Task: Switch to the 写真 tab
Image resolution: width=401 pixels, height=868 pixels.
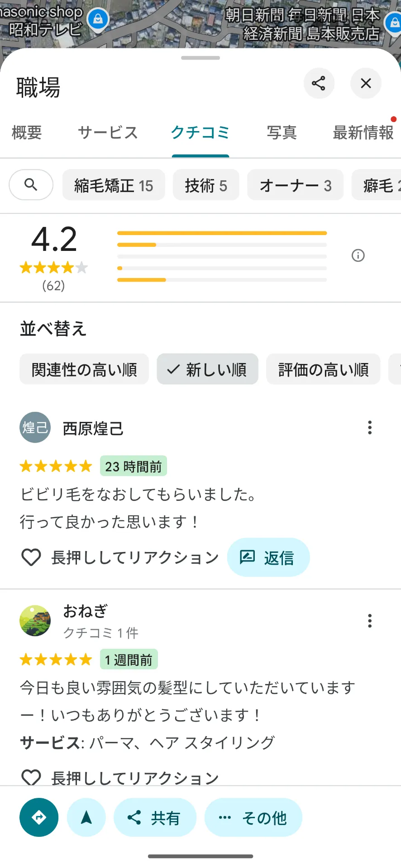Action: click(282, 133)
